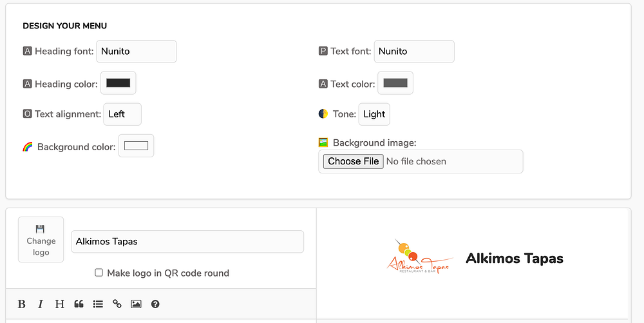Open the Tone dropdown
Screen dimensions: 644x323
(x=374, y=114)
